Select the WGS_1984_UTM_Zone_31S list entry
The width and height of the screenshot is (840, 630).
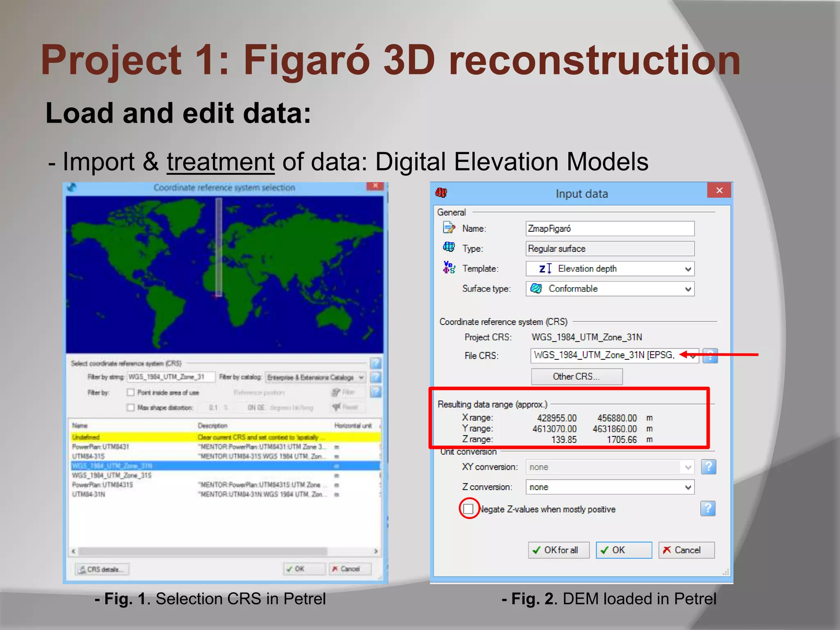(x=112, y=475)
